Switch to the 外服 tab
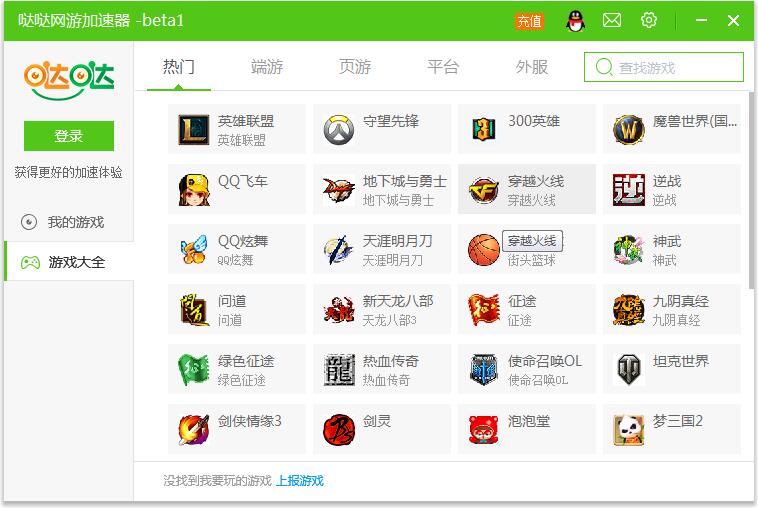758x508 pixels. click(x=531, y=67)
